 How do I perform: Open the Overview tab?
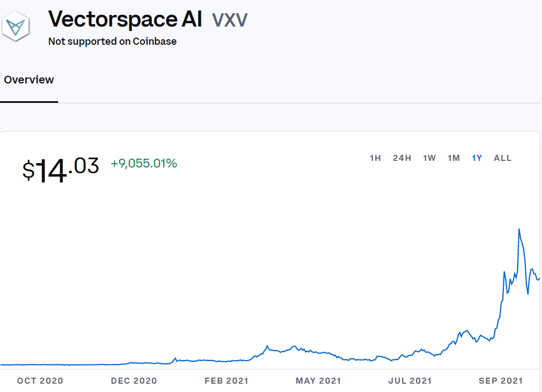[29, 80]
